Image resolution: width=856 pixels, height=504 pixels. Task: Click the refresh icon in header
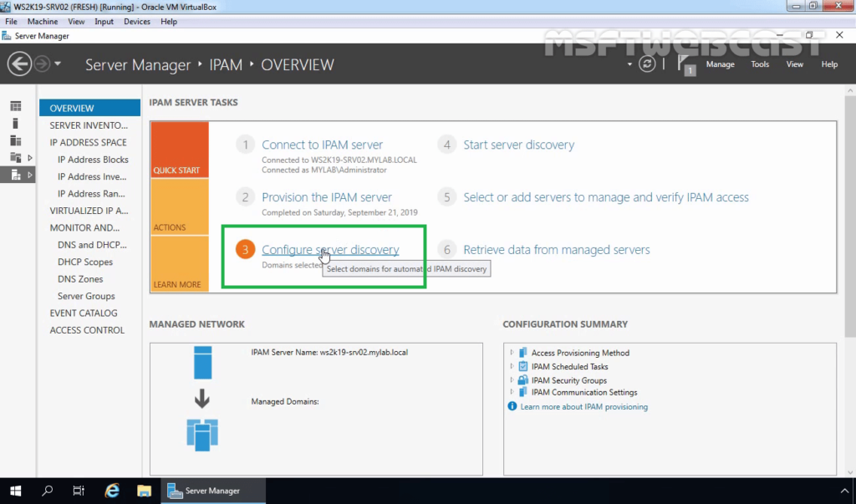647,64
